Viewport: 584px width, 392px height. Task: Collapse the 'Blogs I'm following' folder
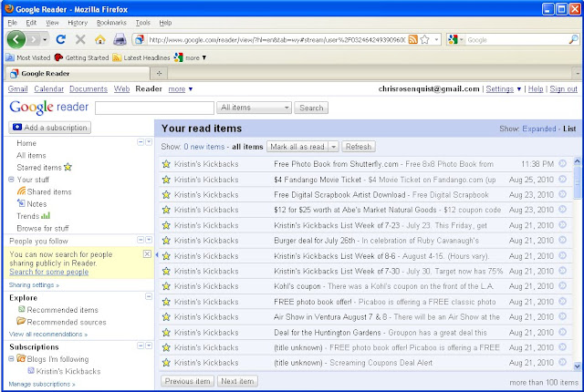point(11,358)
